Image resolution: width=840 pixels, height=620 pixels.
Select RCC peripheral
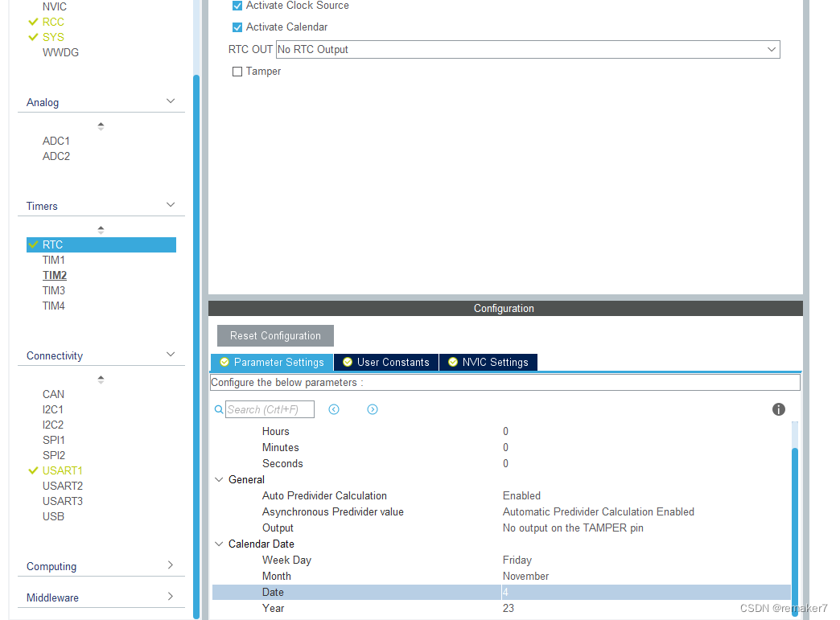(x=53, y=22)
